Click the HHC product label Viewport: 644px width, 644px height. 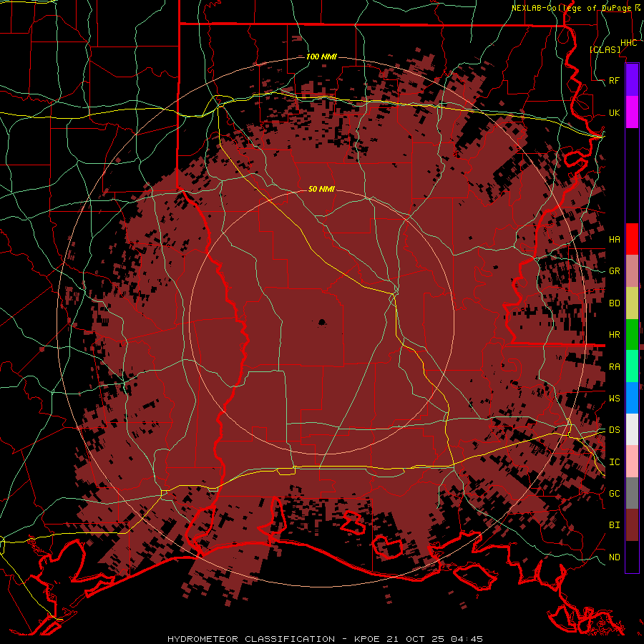click(628, 42)
